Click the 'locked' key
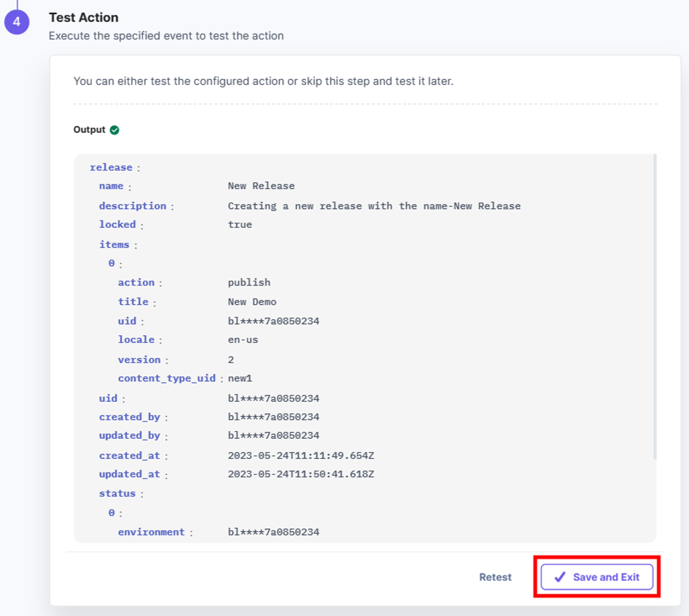Screen dimensions: 689x616 pos(117,224)
